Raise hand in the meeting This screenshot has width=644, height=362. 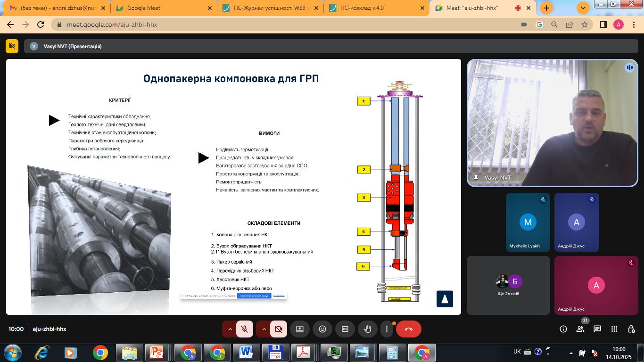(368, 329)
